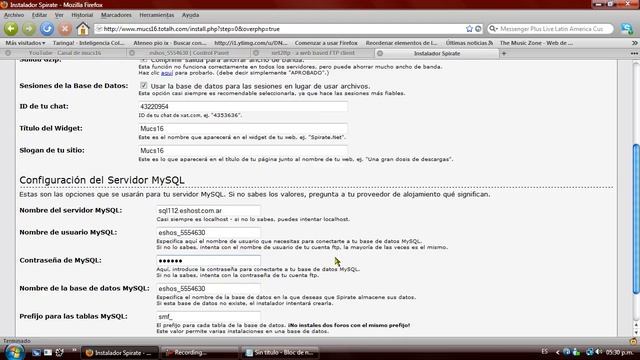
Task: Open the Instalador Spirate taskbar button
Action: [x=120, y=353]
